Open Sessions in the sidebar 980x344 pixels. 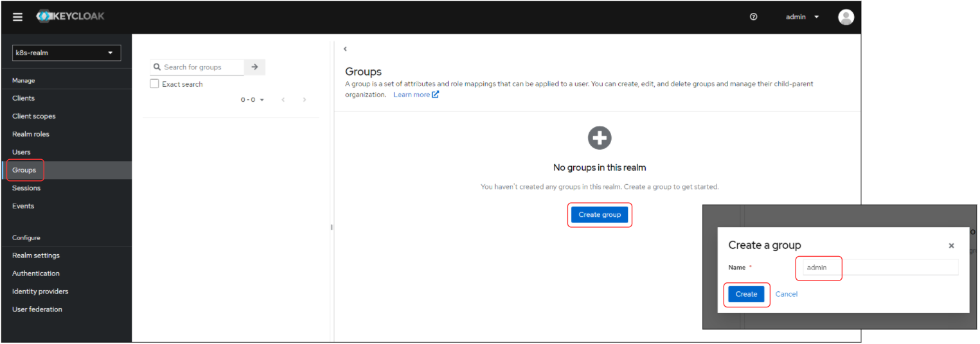click(66, 188)
